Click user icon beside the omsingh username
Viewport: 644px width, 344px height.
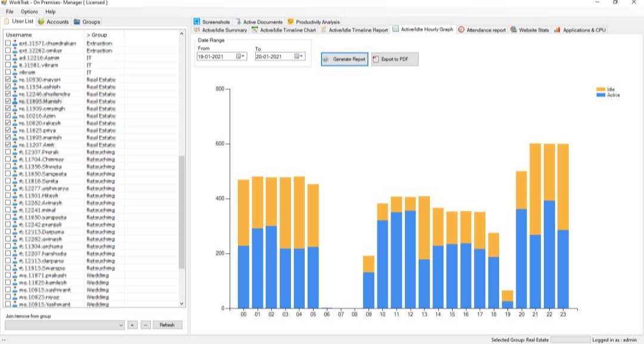[x=15, y=109]
